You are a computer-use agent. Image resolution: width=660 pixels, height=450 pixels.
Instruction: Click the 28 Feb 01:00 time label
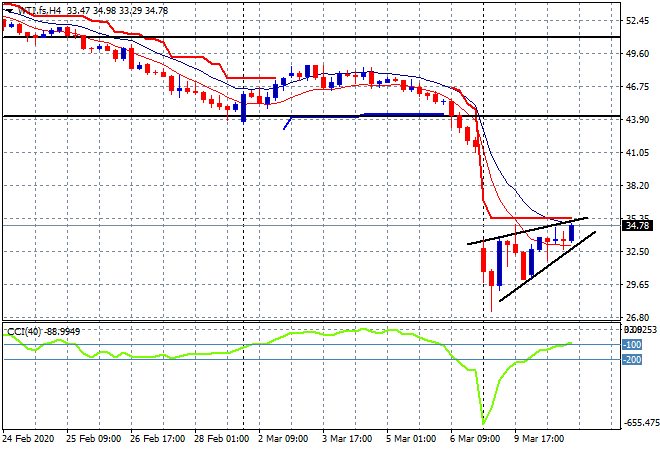[x=221, y=439]
